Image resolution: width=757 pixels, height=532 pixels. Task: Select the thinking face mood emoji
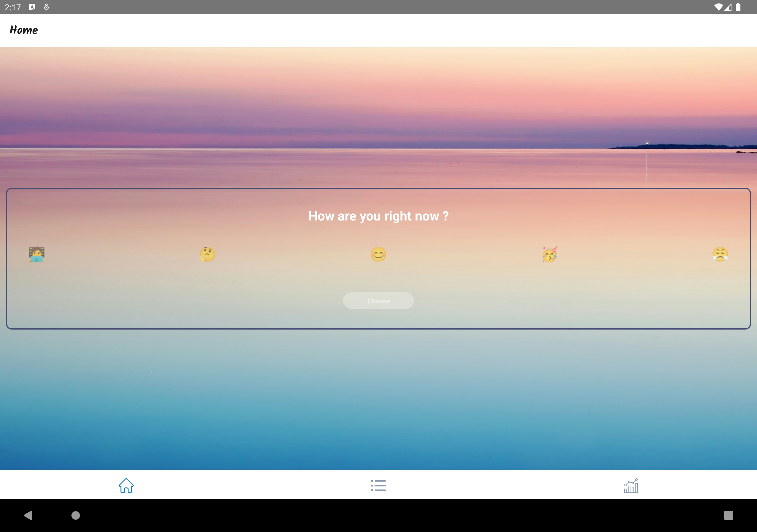tap(207, 254)
